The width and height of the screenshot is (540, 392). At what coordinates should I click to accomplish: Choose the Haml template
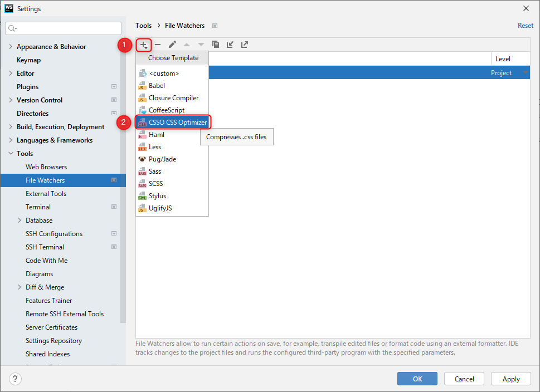coord(172,135)
